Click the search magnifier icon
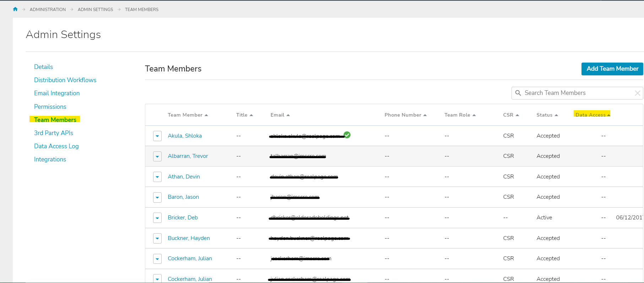644x283 pixels. tap(518, 93)
